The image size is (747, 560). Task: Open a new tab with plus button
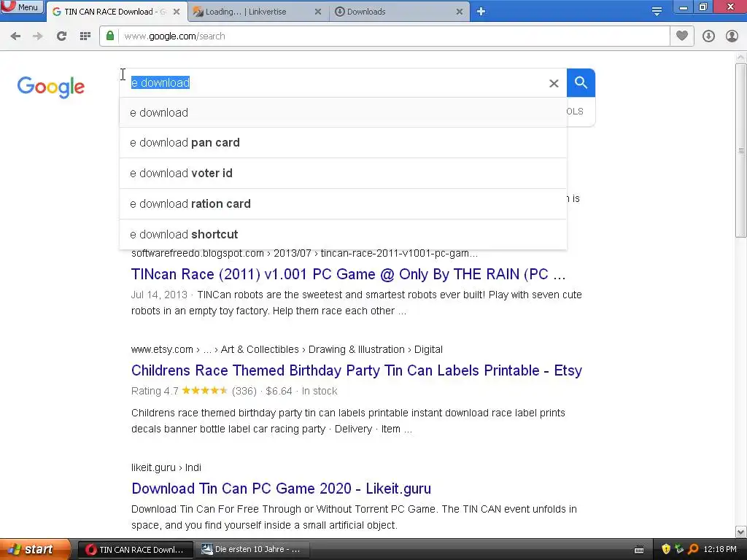click(481, 12)
